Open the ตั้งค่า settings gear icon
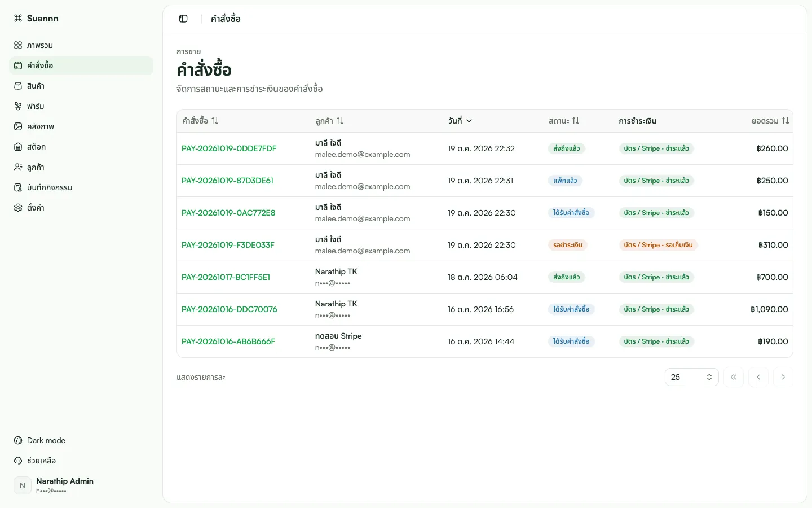Image resolution: width=812 pixels, height=508 pixels. [18, 208]
